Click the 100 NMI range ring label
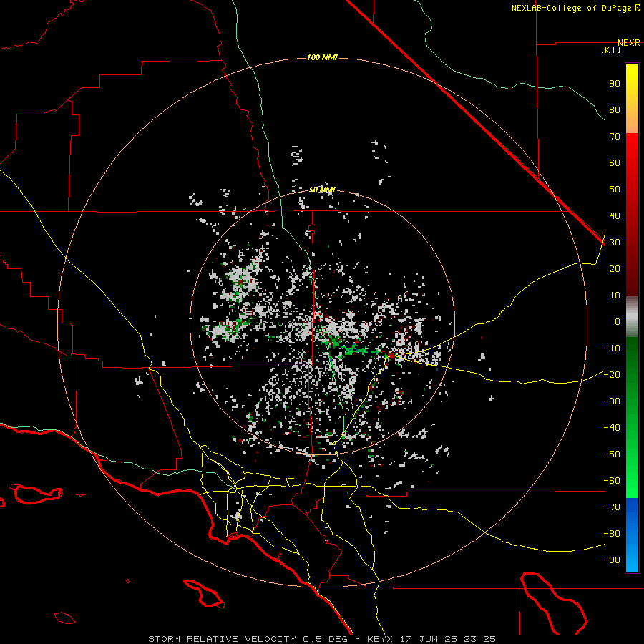Image resolution: width=644 pixels, height=644 pixels. click(x=322, y=57)
